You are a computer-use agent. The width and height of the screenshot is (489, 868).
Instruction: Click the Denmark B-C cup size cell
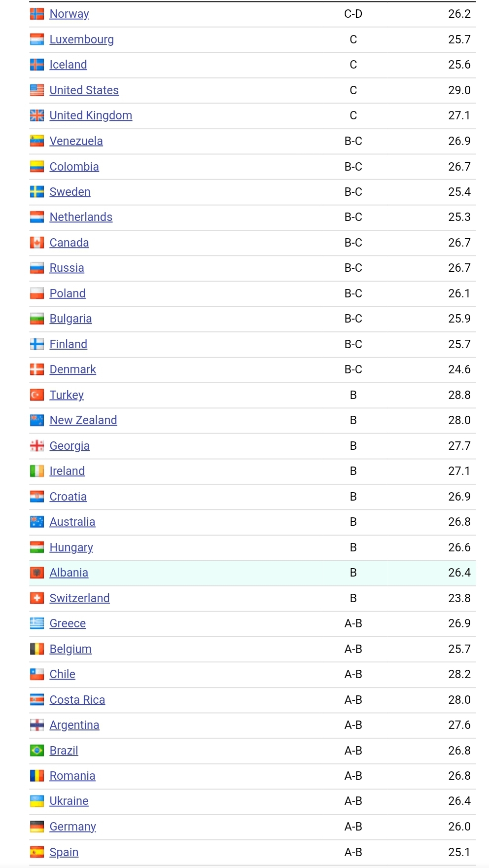pos(353,369)
